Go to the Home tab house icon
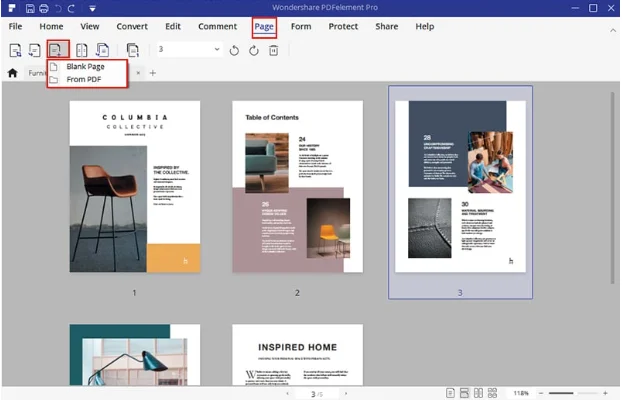 (12, 73)
